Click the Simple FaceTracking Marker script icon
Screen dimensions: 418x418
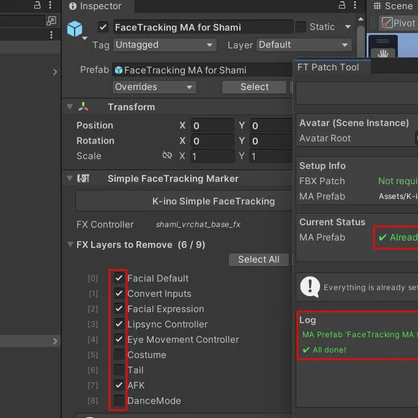[83, 179]
